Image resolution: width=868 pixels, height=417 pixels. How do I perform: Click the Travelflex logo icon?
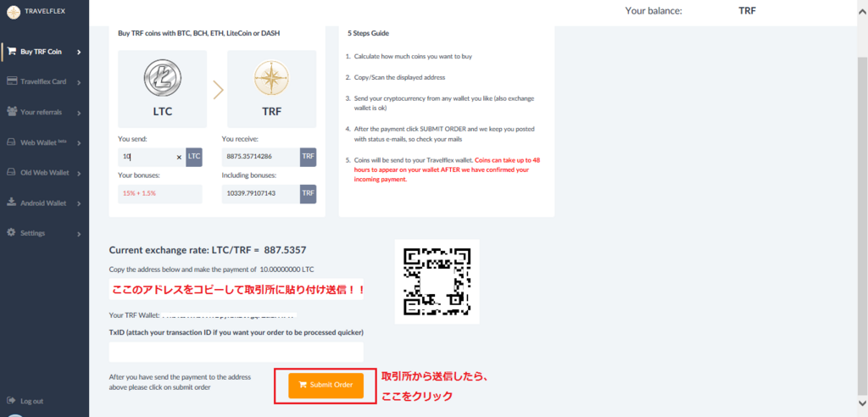[x=14, y=11]
